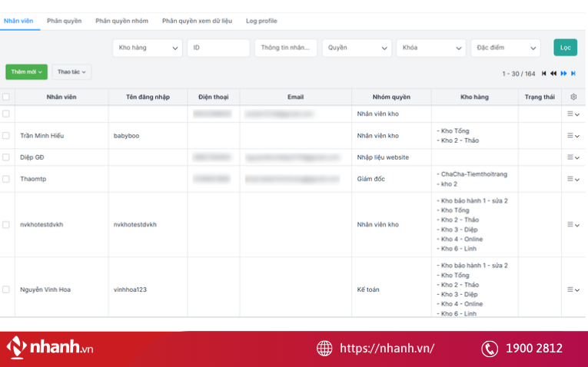Switch to the Nhân viên tab

(18, 21)
